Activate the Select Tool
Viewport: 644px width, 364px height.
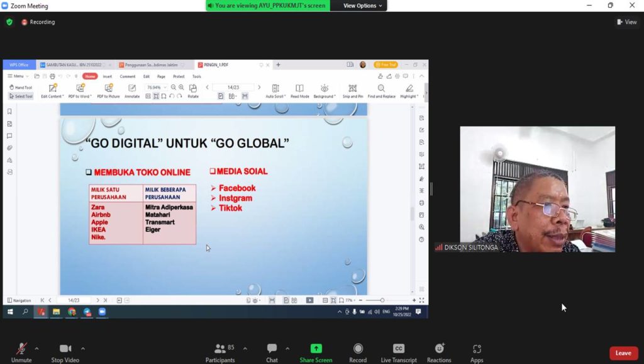(x=21, y=96)
